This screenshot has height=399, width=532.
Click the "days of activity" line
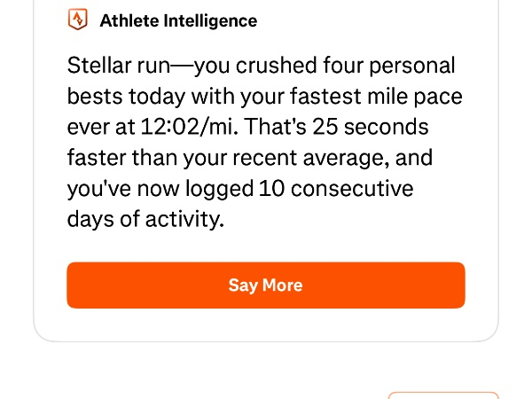point(145,219)
